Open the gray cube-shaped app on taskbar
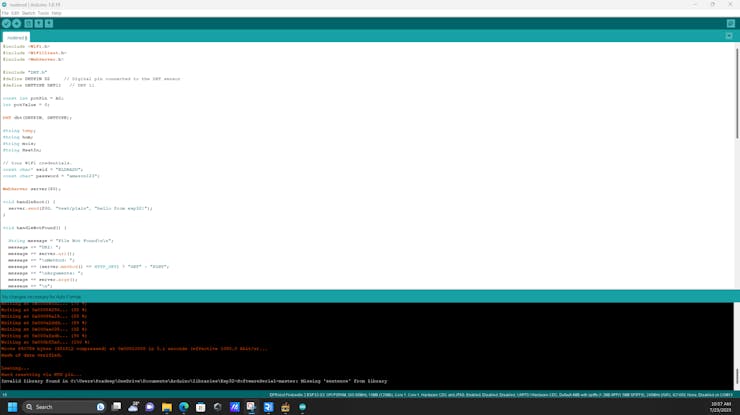 coord(218,407)
